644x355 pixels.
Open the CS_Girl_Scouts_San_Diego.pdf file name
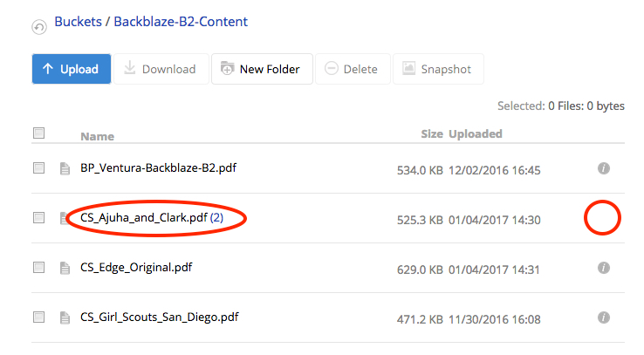click(x=160, y=317)
